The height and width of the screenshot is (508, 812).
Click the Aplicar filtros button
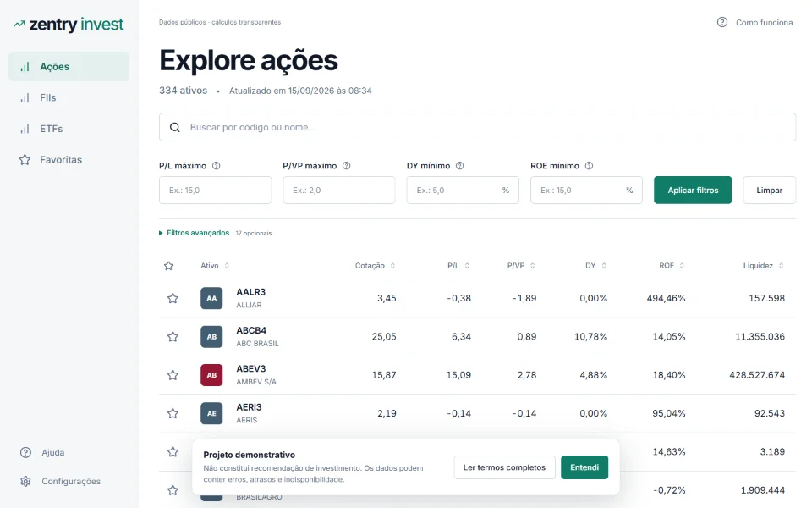click(693, 190)
